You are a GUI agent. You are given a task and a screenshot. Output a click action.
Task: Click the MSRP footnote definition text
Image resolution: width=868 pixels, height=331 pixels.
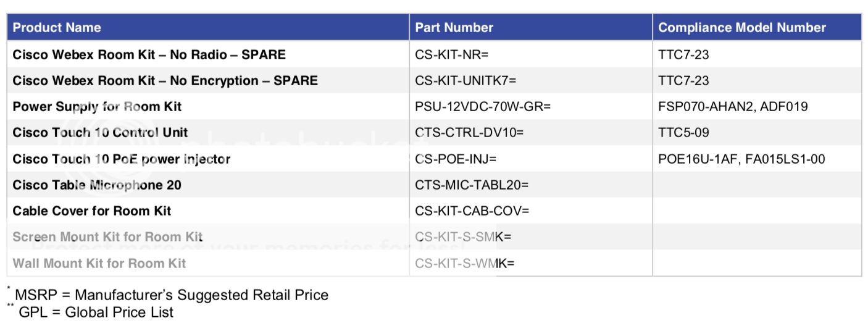(x=172, y=295)
